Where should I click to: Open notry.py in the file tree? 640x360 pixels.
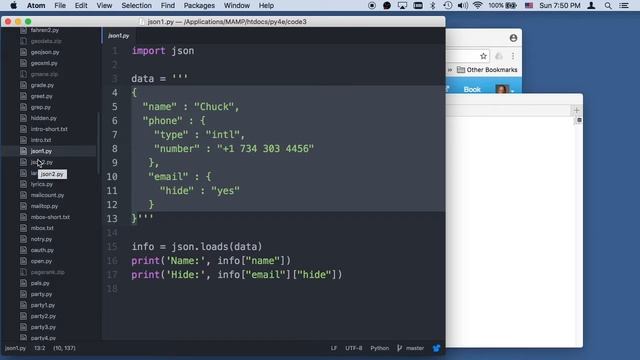click(x=41, y=239)
